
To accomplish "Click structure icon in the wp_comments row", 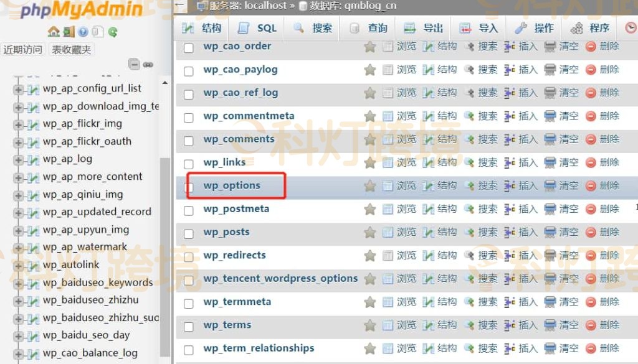I will [x=427, y=140].
